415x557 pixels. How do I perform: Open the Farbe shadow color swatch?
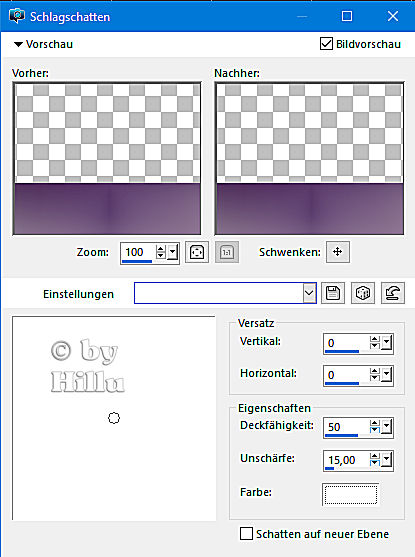[351, 494]
